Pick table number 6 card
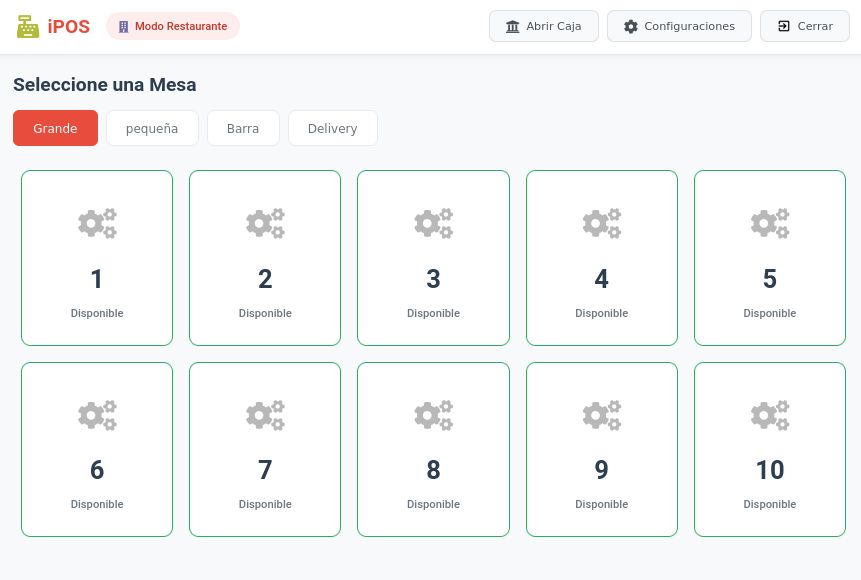The width and height of the screenshot is (861, 580). pyautogui.click(x=97, y=450)
